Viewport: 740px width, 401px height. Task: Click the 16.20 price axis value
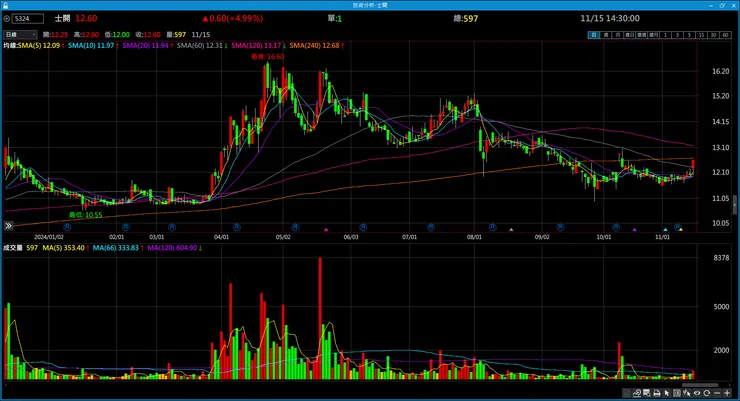pyautogui.click(x=721, y=71)
